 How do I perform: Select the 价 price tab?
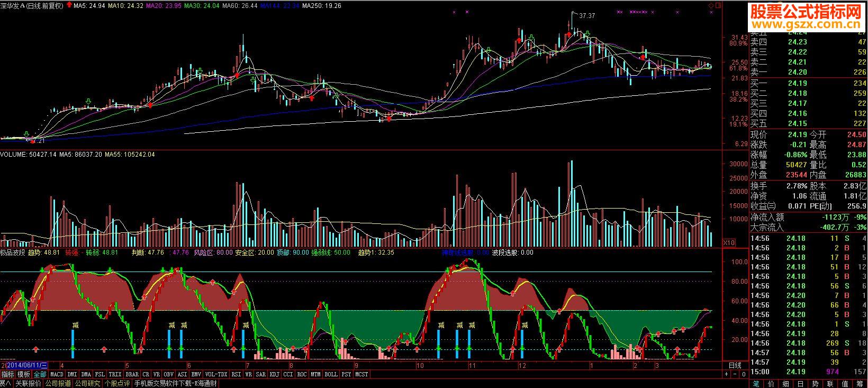771,384
